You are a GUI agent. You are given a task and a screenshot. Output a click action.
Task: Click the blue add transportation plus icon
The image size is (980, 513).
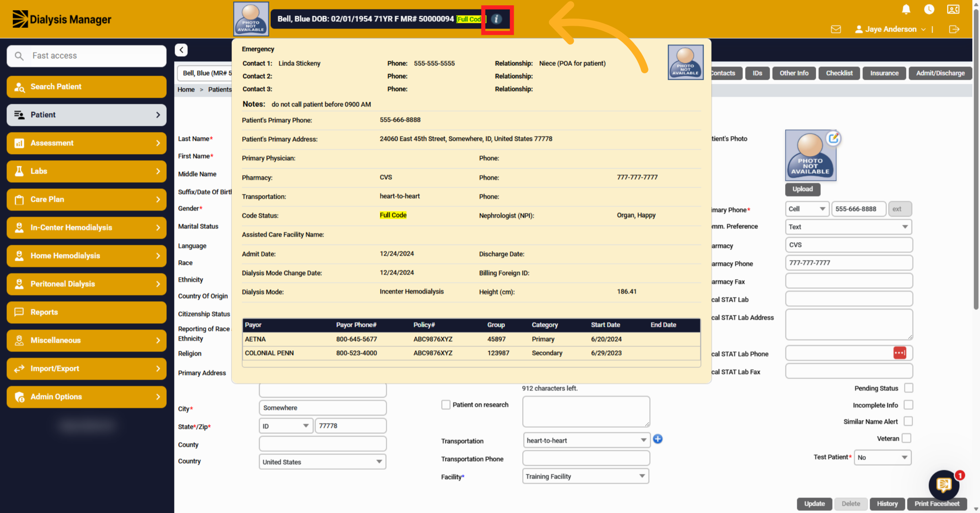tap(658, 439)
